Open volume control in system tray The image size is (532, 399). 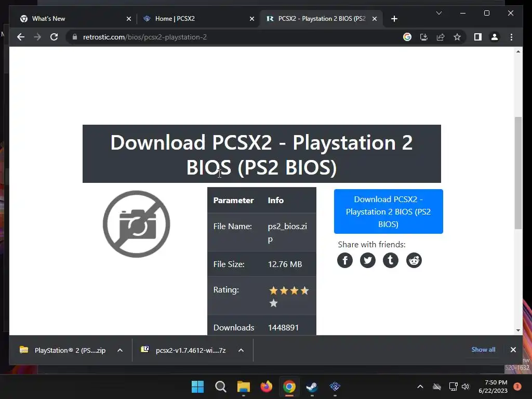click(x=465, y=387)
